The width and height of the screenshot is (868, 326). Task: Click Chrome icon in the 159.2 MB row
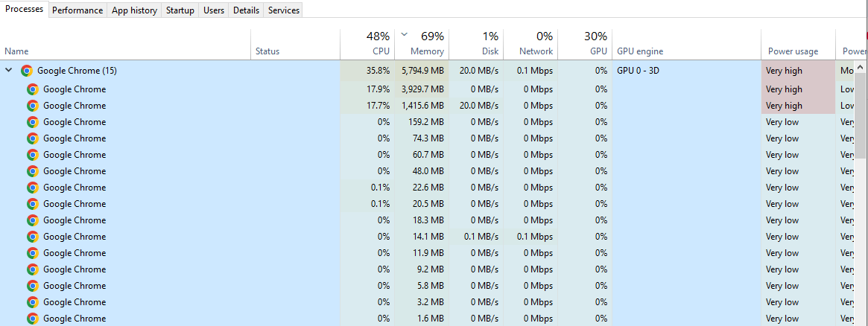click(x=33, y=122)
